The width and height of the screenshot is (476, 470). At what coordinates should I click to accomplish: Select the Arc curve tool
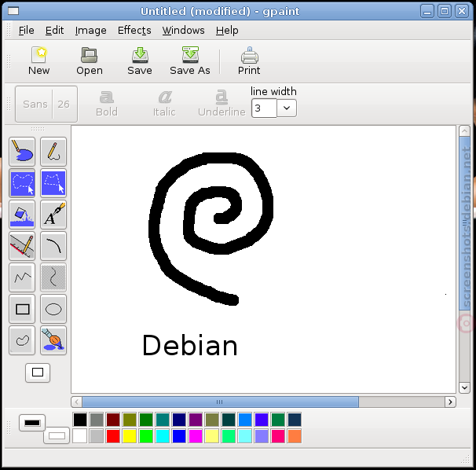pyautogui.click(x=53, y=246)
